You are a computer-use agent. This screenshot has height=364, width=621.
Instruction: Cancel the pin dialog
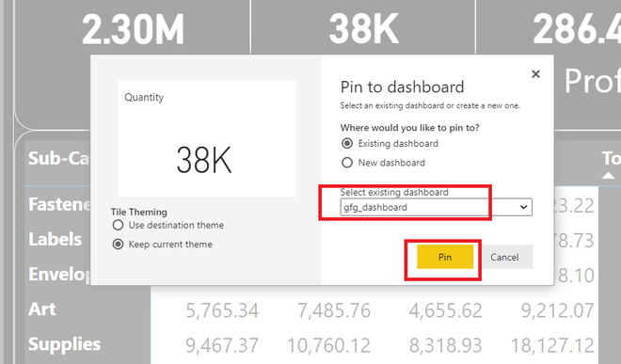(504, 257)
